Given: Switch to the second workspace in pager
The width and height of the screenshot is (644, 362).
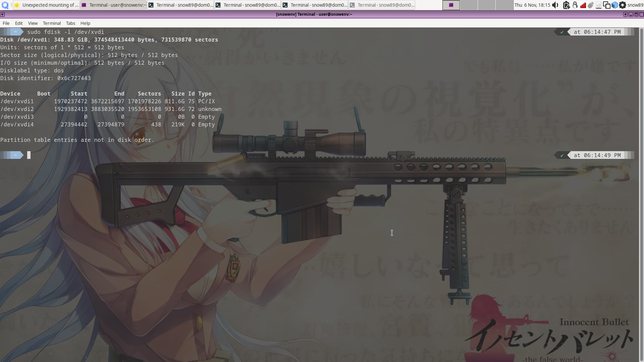Looking at the screenshot, I should point(469,5).
